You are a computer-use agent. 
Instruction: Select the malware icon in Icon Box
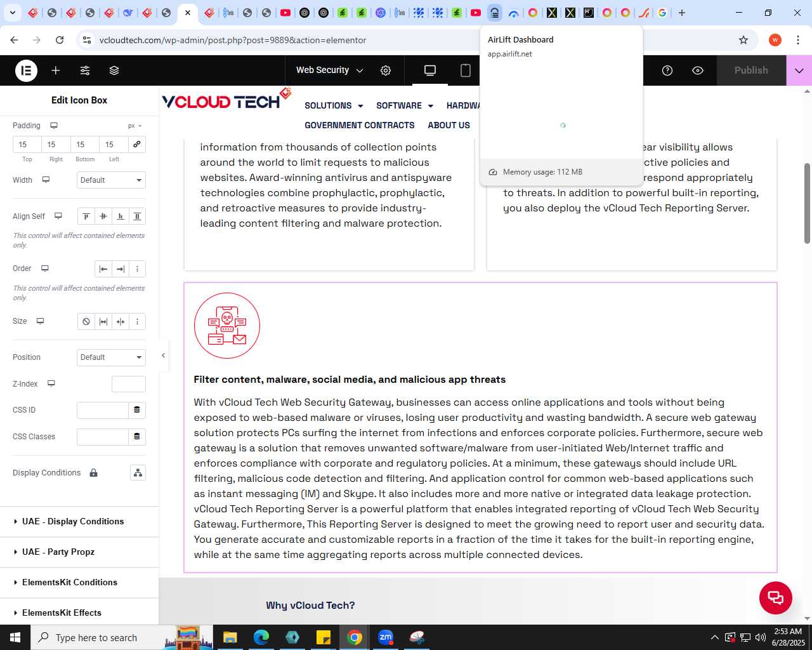[227, 326]
